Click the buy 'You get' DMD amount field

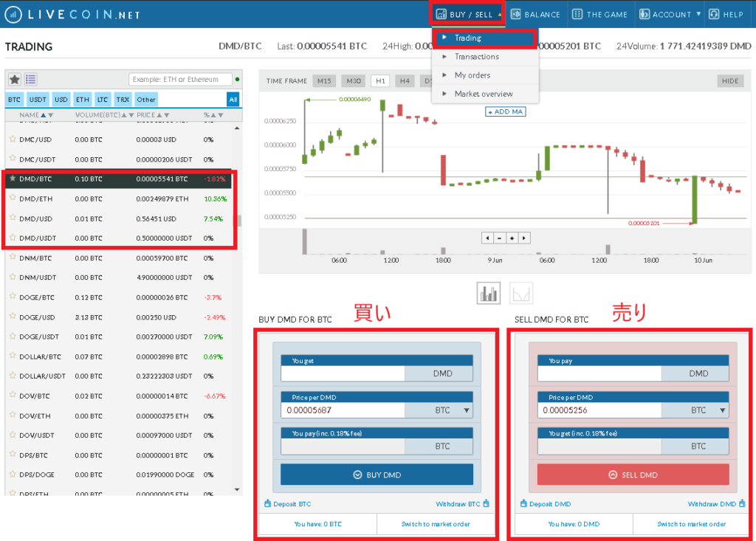tap(343, 373)
